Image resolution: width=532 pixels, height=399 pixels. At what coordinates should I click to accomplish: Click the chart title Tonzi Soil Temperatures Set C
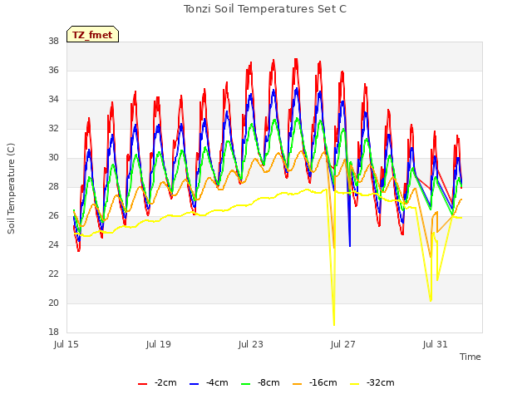point(265,9)
